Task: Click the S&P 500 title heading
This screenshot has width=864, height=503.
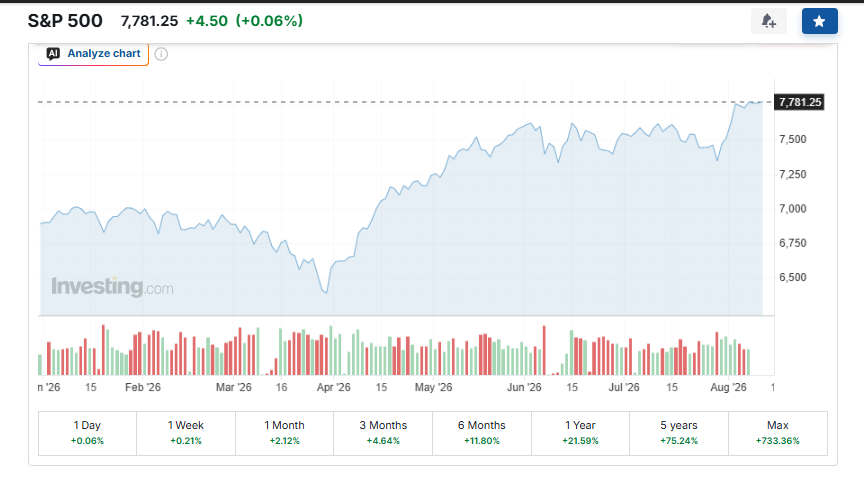Action: point(65,21)
